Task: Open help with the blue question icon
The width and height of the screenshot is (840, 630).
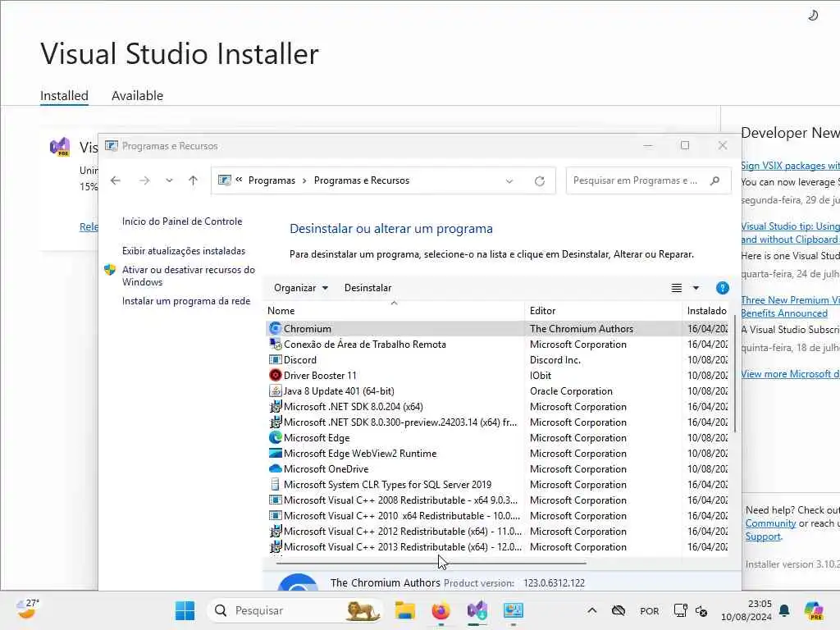Action: (722, 288)
